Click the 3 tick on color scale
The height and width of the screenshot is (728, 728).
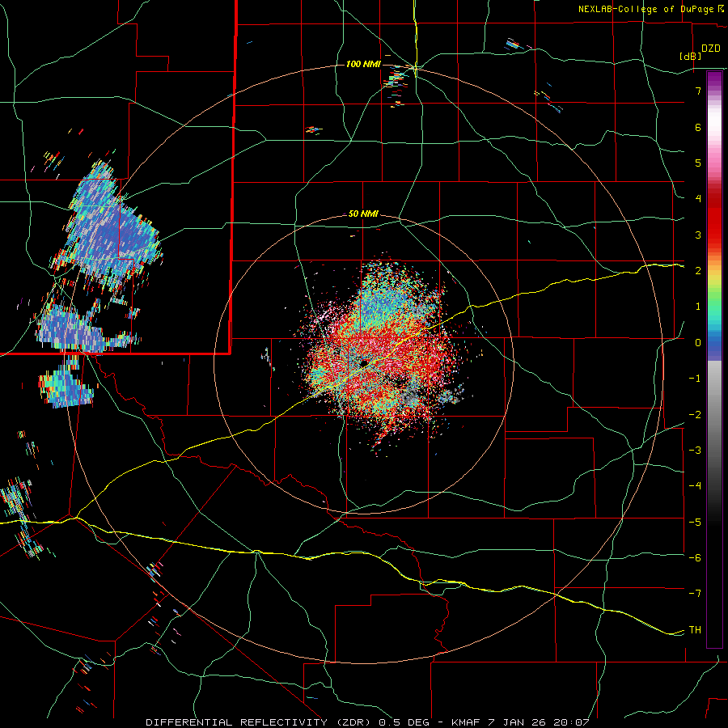point(698,235)
